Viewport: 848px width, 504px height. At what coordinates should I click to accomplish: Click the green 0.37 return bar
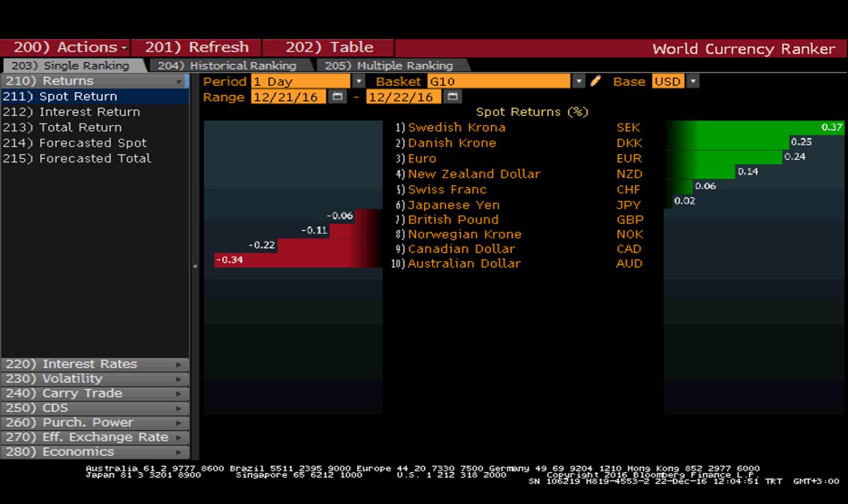(754, 128)
